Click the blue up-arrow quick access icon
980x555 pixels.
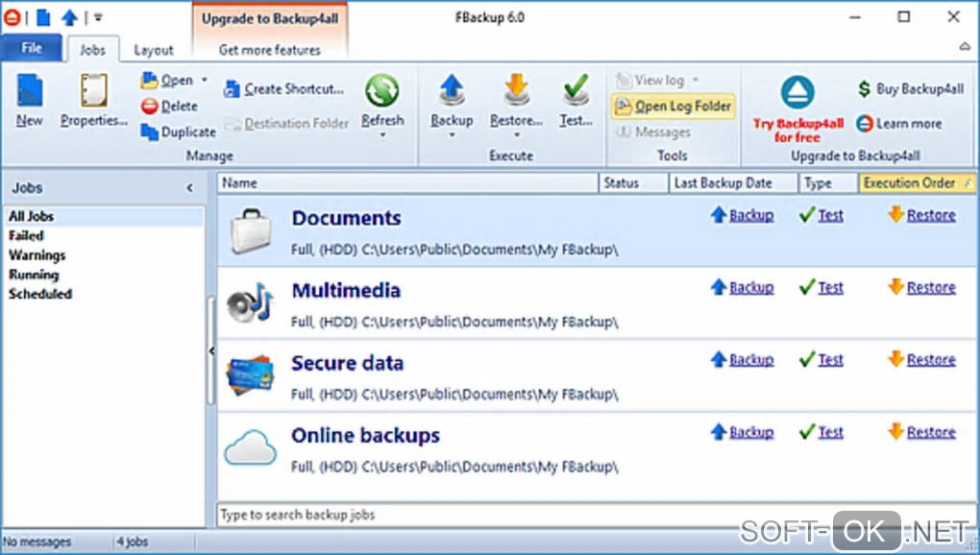pyautogui.click(x=69, y=17)
